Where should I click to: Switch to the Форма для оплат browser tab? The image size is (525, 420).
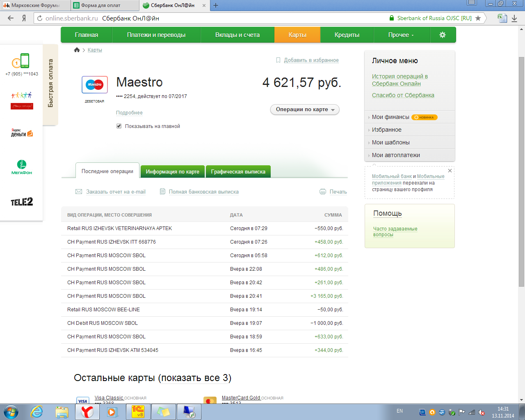tap(104, 5)
